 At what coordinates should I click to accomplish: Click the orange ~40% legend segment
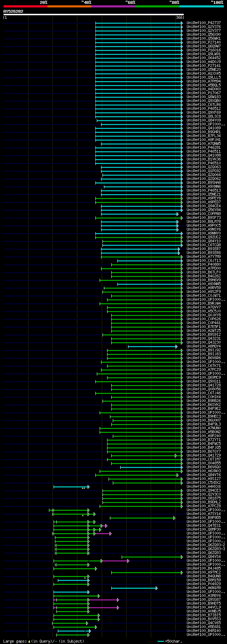pyautogui.click(x=69, y=6)
